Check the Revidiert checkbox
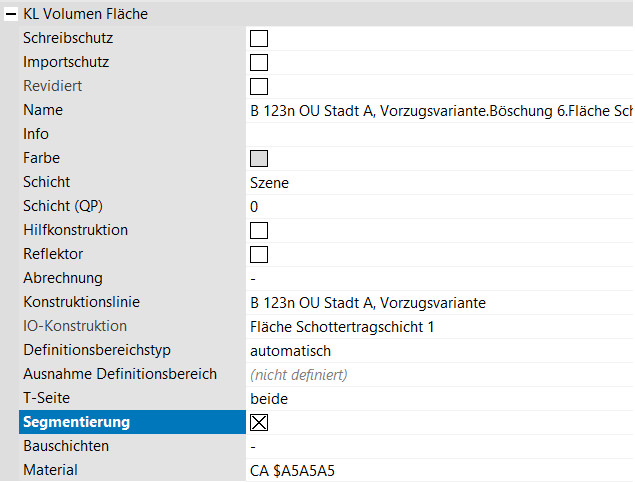This screenshot has width=635, height=482. click(x=259, y=86)
